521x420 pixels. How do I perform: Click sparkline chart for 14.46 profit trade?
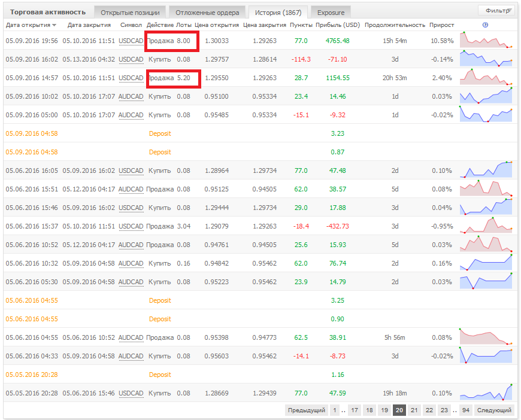[486, 96]
